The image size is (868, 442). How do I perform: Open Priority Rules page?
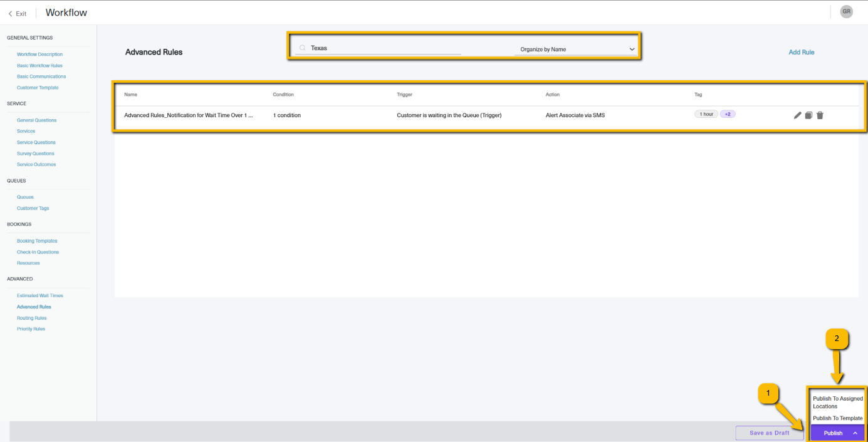pos(31,329)
